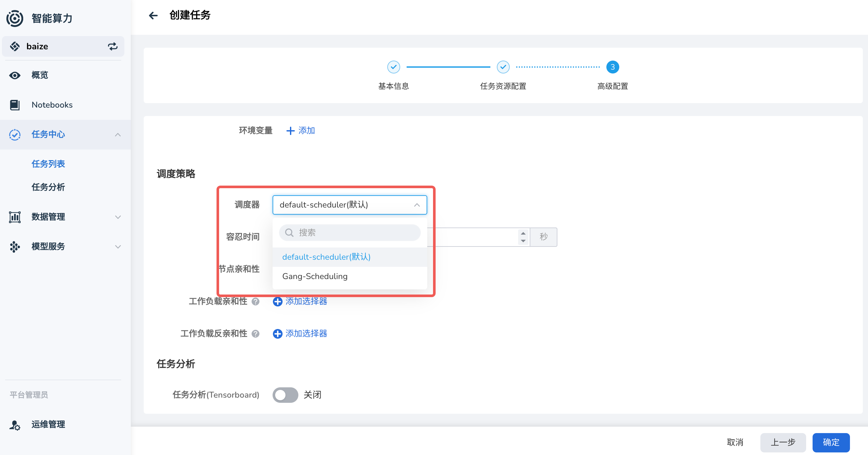The height and width of the screenshot is (455, 868).
Task: Expand the 数据管理 menu section
Action: pyautogui.click(x=118, y=217)
